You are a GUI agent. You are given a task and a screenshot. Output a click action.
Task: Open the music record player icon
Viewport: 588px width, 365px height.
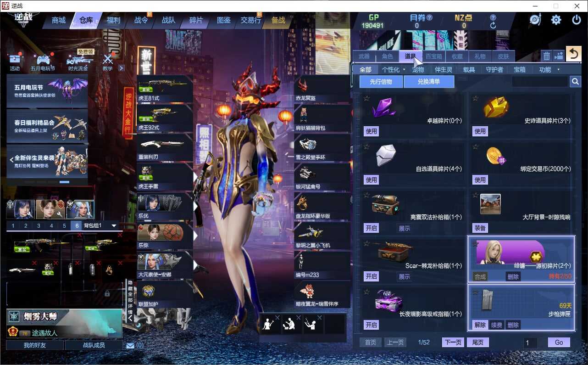pos(535,20)
